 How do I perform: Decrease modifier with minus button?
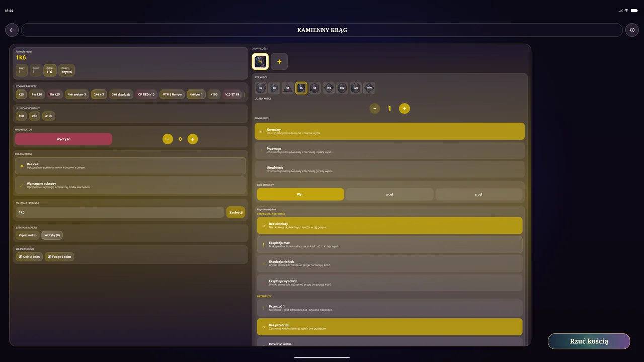(168, 139)
